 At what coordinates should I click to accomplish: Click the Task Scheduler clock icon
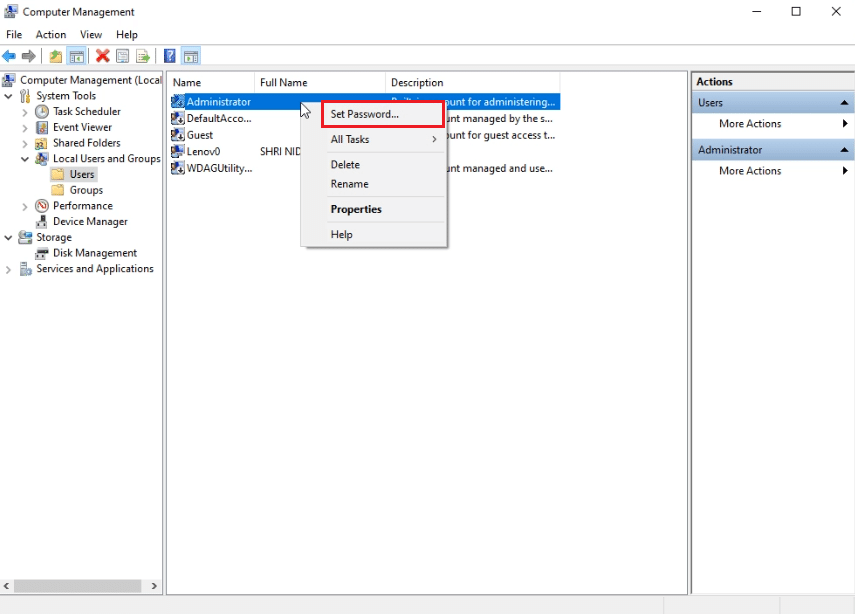42,112
